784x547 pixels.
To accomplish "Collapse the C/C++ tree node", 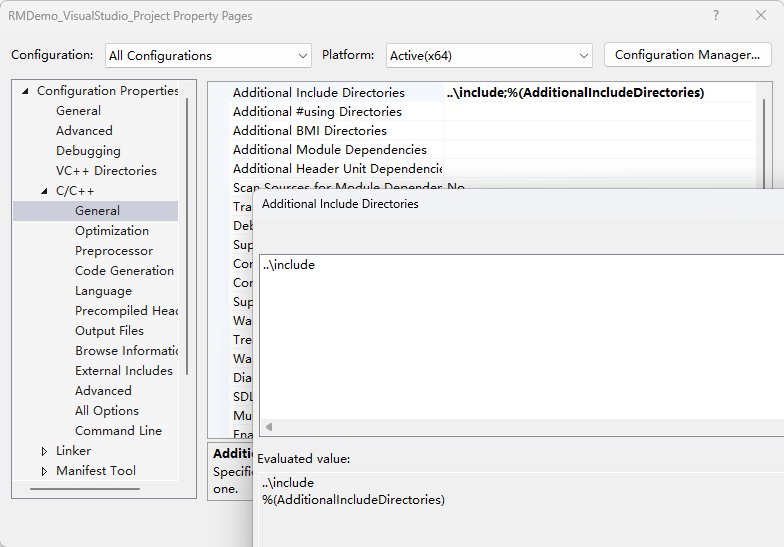I will tap(44, 191).
